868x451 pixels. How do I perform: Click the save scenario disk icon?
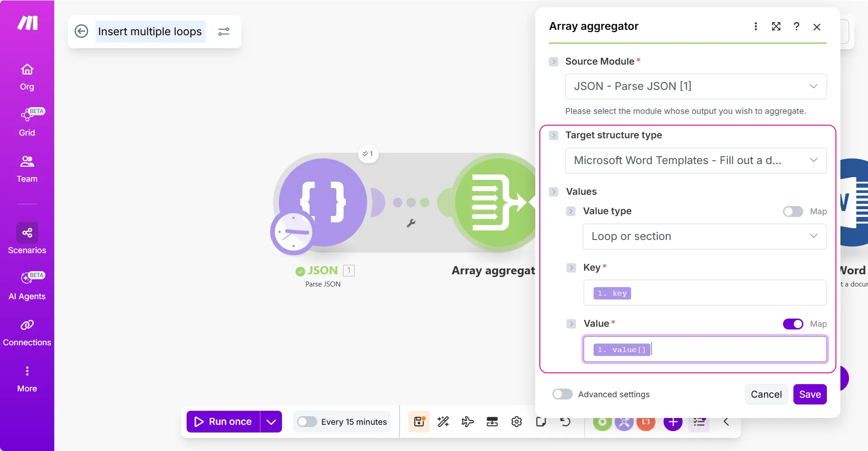[x=419, y=422]
